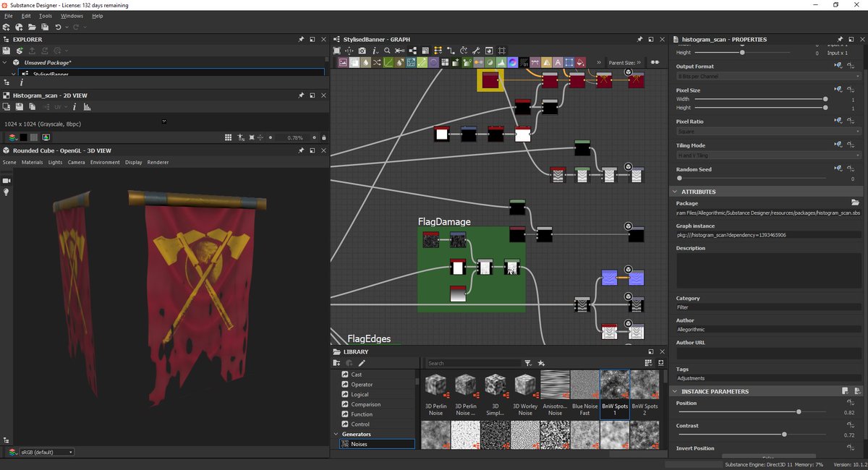Add an HSL color wheel node
Image resolution: width=868 pixels, height=470 pixels.
click(x=513, y=62)
